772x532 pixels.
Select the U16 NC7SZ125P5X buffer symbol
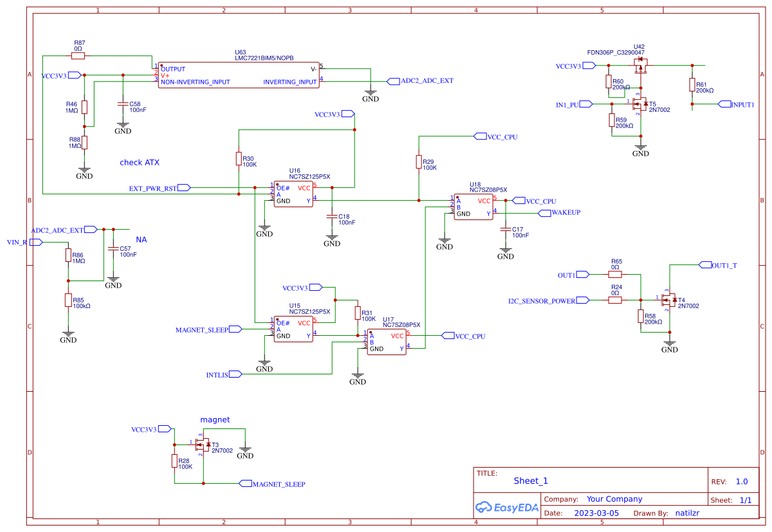coord(293,193)
